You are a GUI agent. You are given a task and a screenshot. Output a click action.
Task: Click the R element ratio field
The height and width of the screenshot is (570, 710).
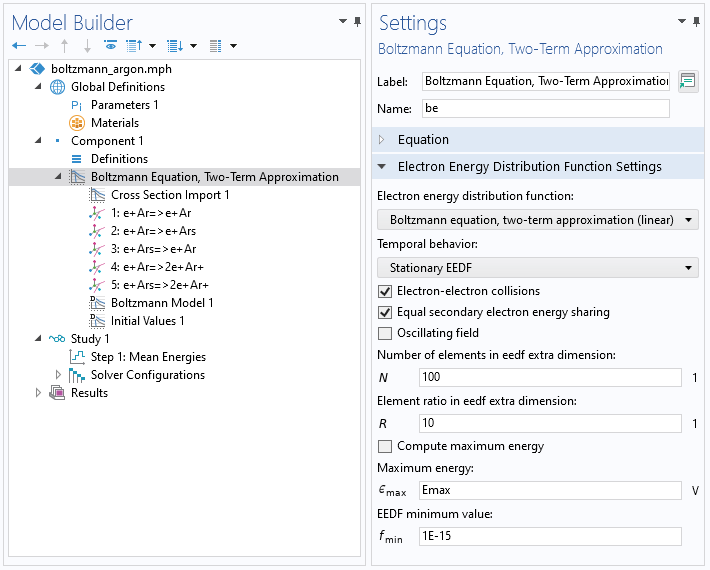point(550,424)
